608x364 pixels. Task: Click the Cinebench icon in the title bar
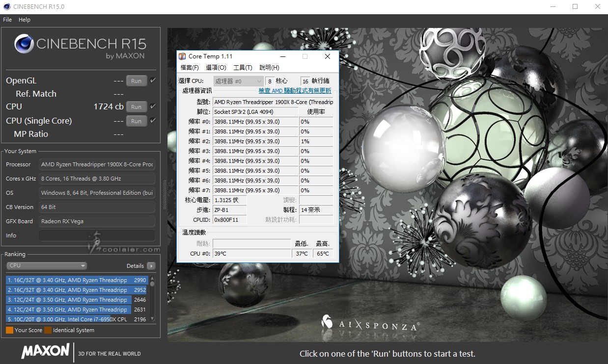click(6, 7)
